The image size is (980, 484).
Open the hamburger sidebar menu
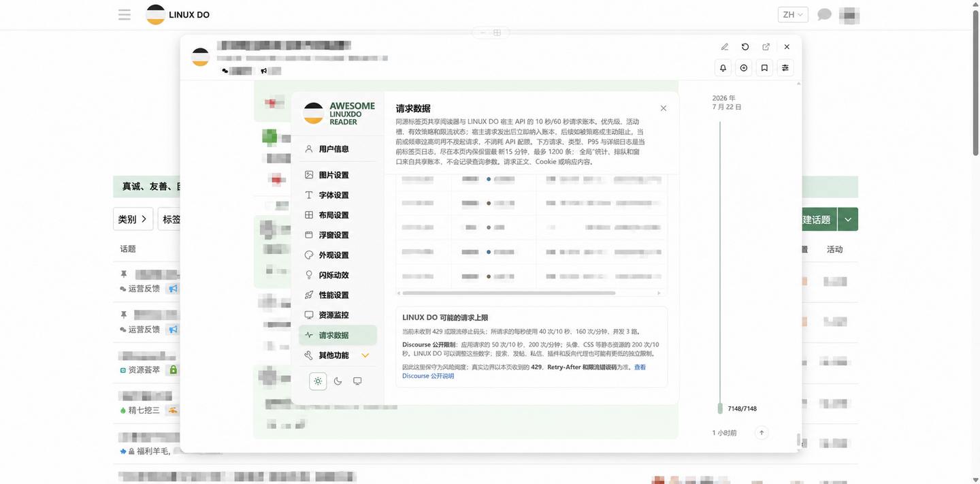(x=124, y=14)
